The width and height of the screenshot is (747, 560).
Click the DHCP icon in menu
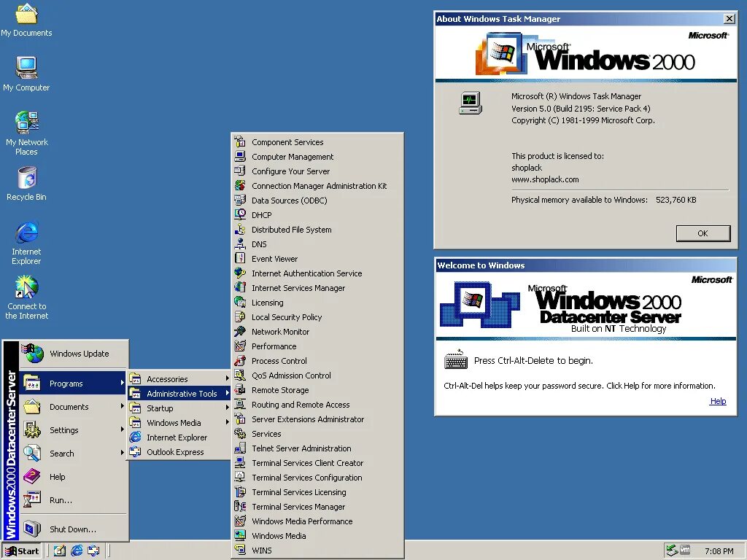coord(240,215)
